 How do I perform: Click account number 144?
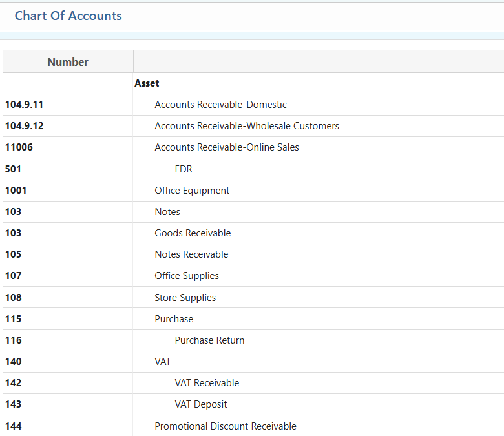13,426
